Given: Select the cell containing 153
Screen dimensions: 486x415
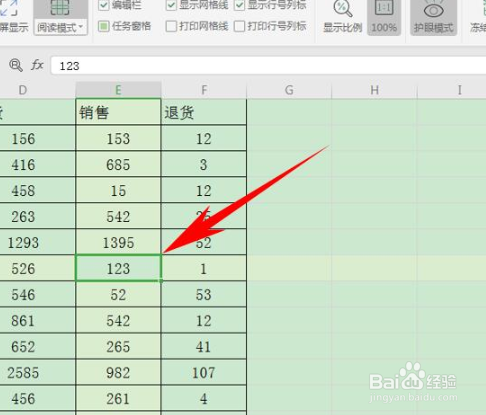Looking at the screenshot, I should tap(118, 138).
